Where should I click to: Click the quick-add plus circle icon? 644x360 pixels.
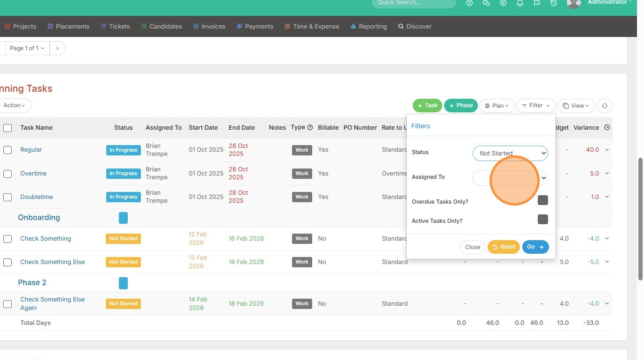[503, 3]
